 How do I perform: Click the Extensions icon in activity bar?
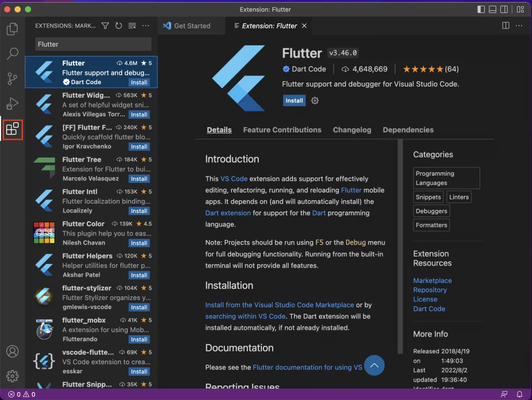(12, 129)
